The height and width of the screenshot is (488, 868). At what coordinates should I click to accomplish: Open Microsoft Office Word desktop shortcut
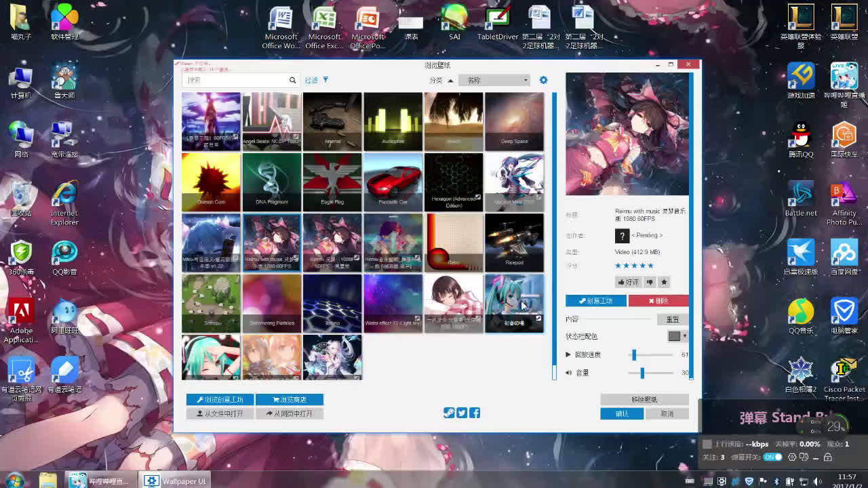(x=281, y=28)
